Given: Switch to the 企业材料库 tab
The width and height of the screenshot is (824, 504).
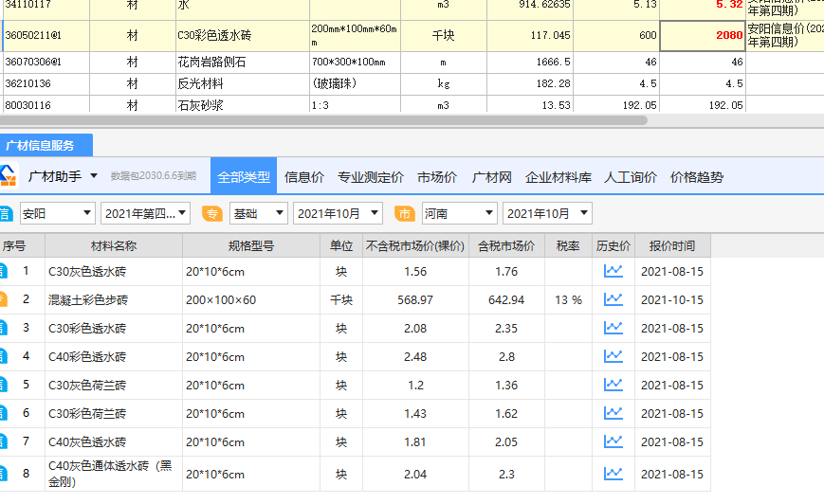Looking at the screenshot, I should (558, 177).
